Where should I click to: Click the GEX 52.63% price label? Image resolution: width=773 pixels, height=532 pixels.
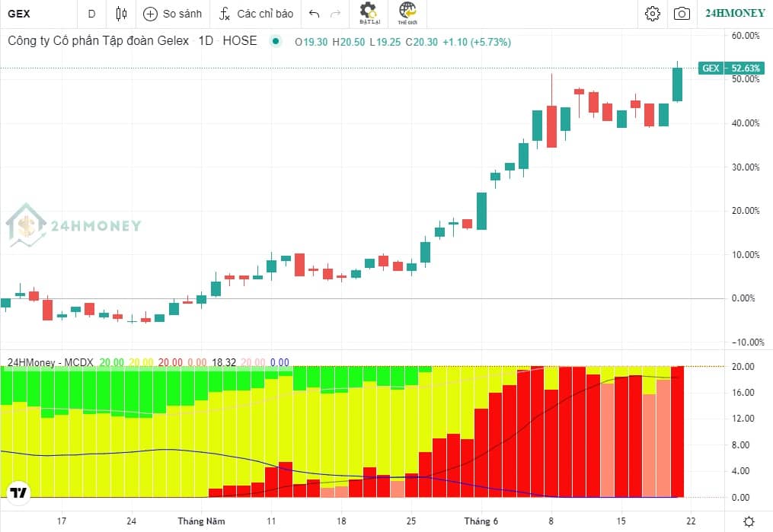click(731, 68)
